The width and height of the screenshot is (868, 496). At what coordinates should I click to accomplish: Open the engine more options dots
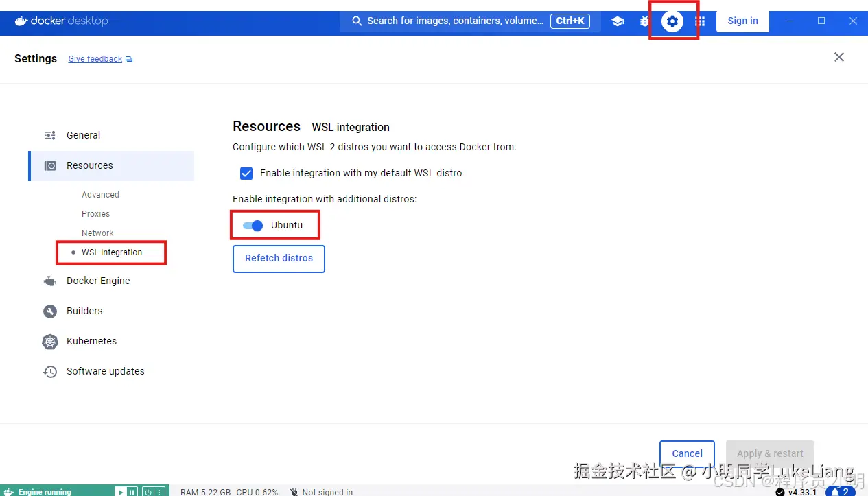[x=159, y=492]
